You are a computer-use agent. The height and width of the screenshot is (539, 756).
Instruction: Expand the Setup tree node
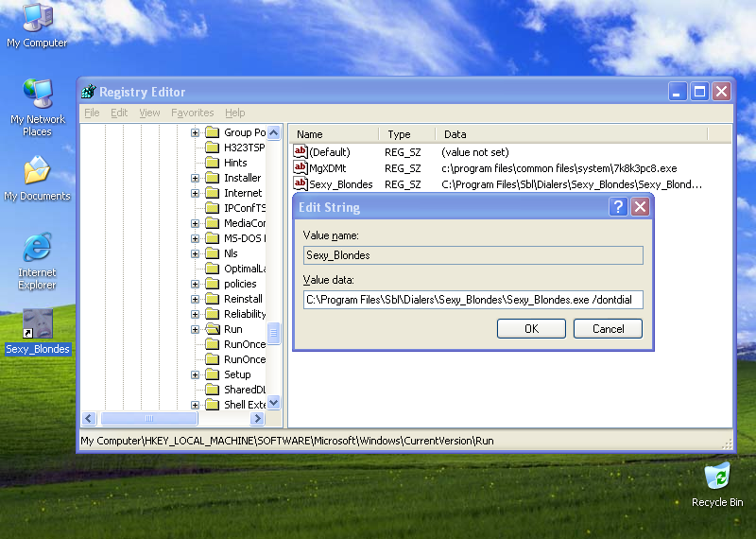(195, 374)
